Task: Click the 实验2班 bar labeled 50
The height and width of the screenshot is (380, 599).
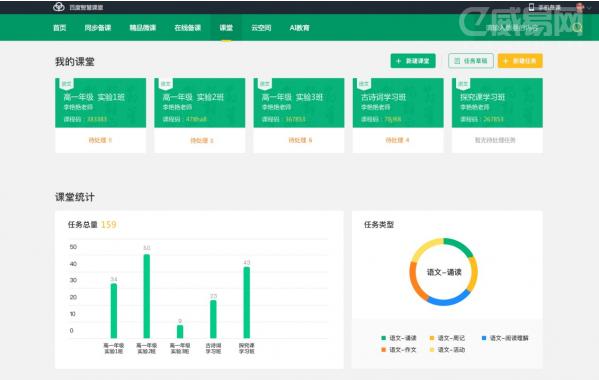Action: [147, 296]
